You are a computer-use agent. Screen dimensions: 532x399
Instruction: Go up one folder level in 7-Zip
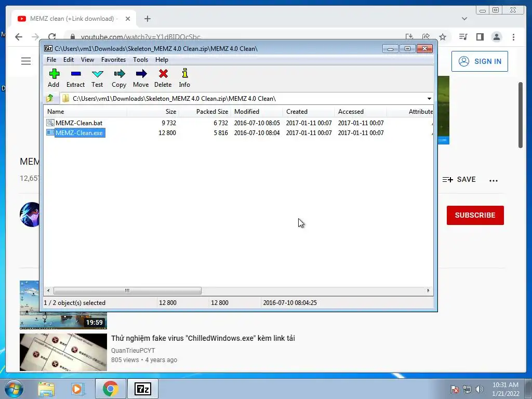(50, 98)
